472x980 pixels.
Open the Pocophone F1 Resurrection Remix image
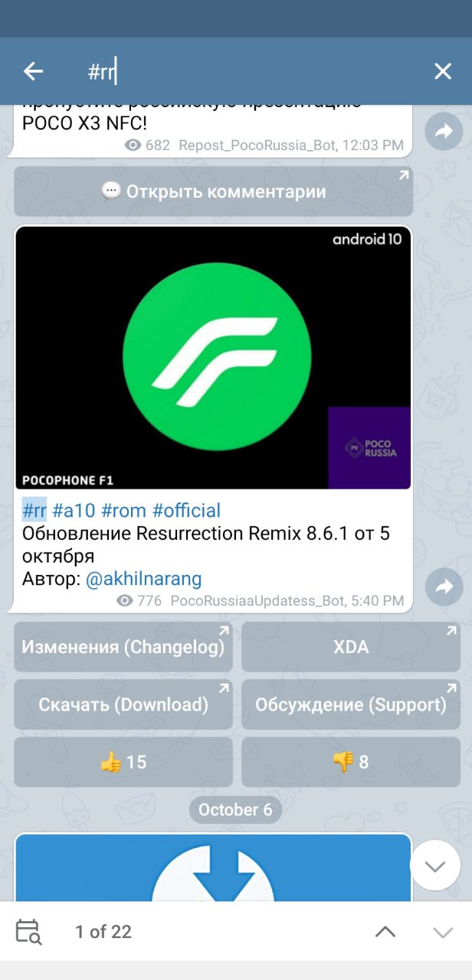click(x=213, y=358)
